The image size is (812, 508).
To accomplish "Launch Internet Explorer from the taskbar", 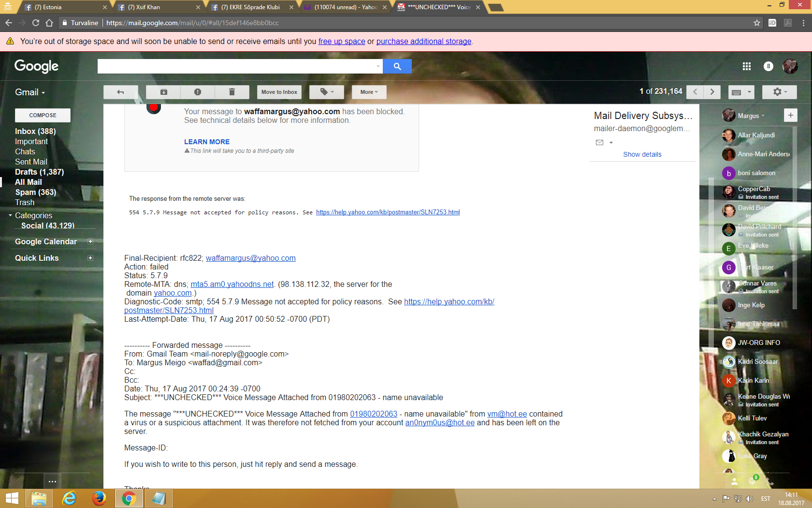I will (69, 498).
